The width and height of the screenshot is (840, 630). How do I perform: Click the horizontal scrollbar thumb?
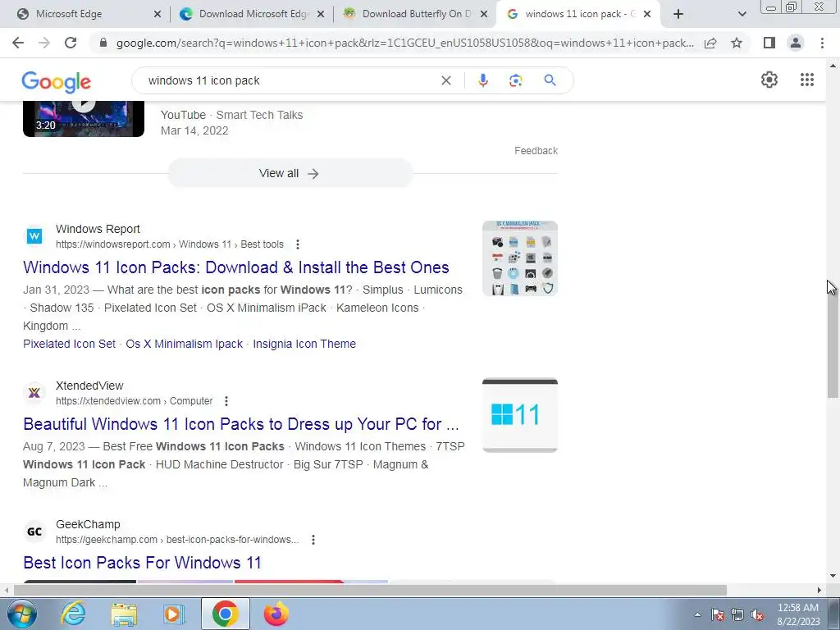tap(370, 590)
